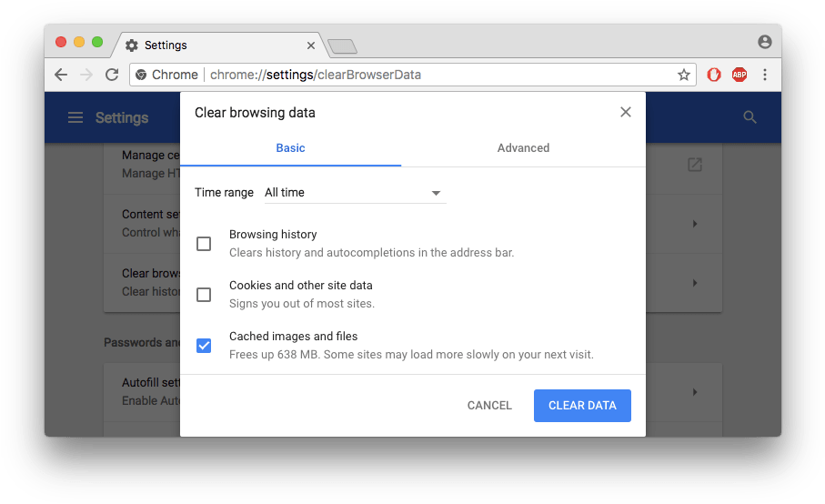Screen dimensions: 825x504
Task: Select the Settings browser tab
Action: 218,45
